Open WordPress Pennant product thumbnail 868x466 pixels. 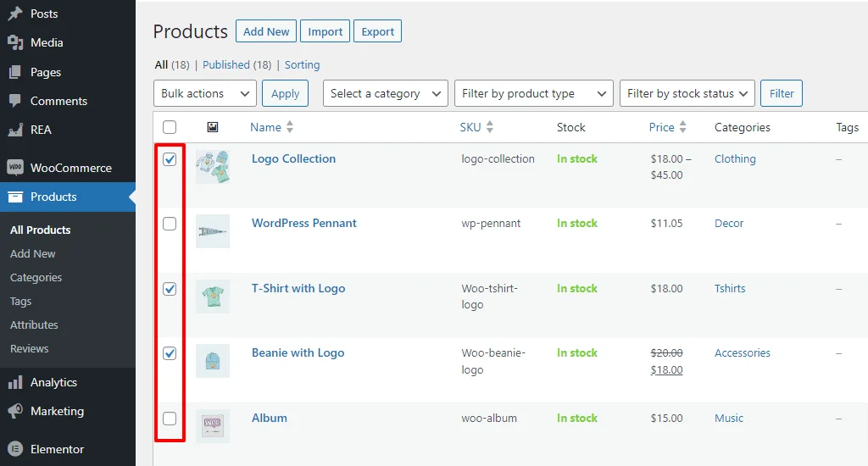(213, 231)
